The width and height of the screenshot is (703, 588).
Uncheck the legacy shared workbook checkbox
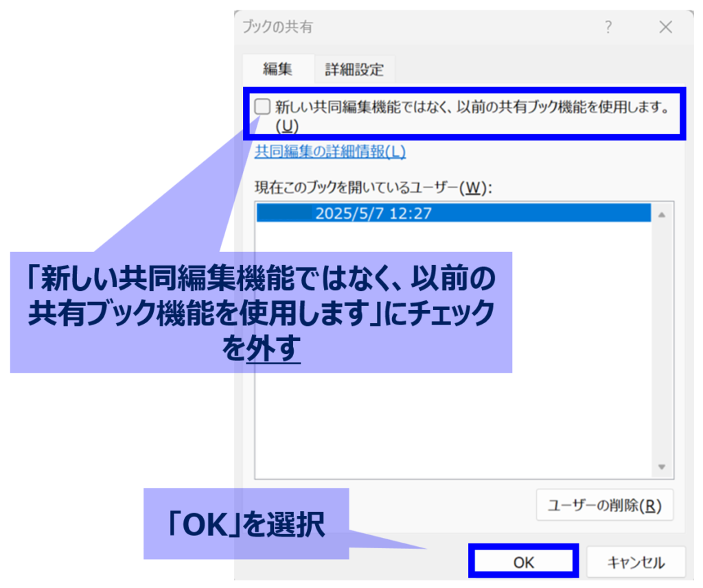(262, 106)
